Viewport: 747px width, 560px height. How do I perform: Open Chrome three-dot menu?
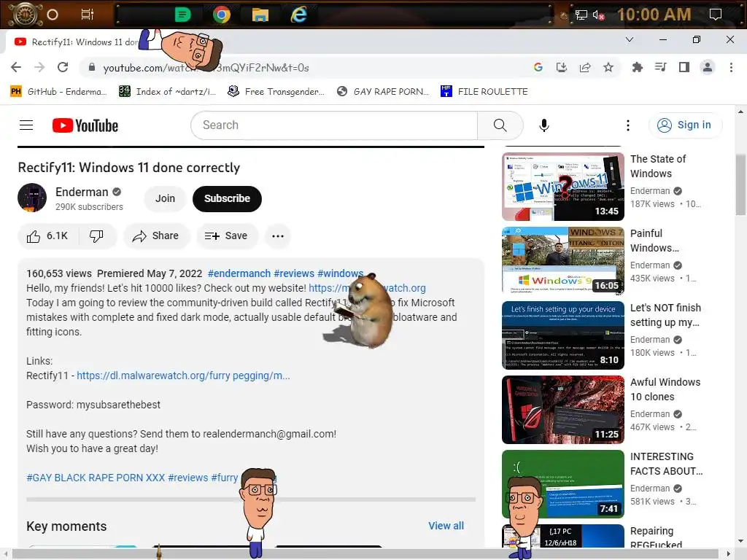731,68
